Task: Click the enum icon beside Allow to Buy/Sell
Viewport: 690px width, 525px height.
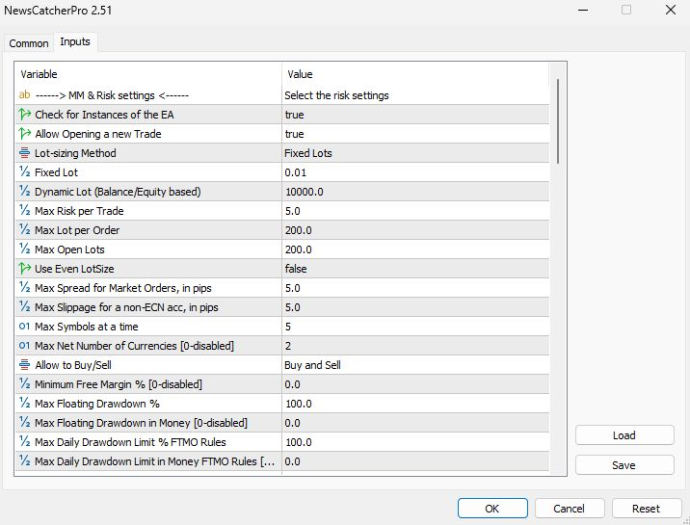Action: click(x=25, y=365)
